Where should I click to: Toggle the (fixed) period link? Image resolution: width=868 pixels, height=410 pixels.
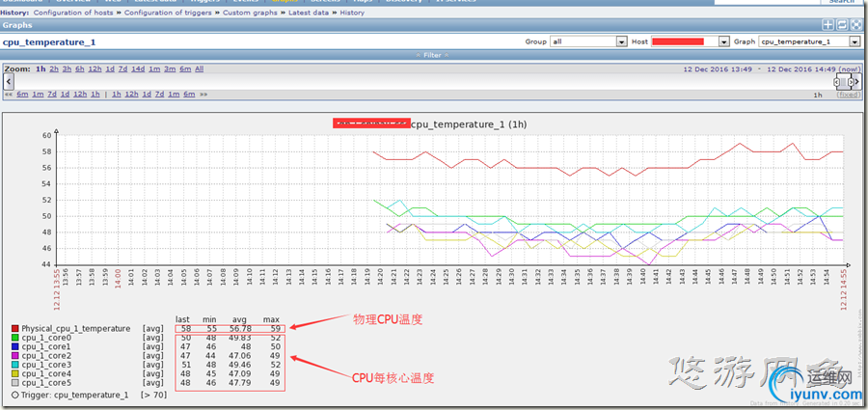pos(848,95)
